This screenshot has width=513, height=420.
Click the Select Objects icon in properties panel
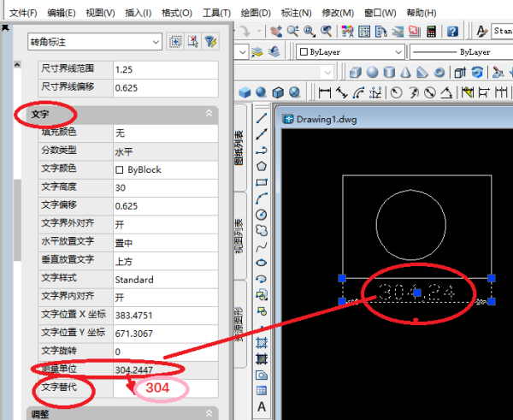(193, 41)
